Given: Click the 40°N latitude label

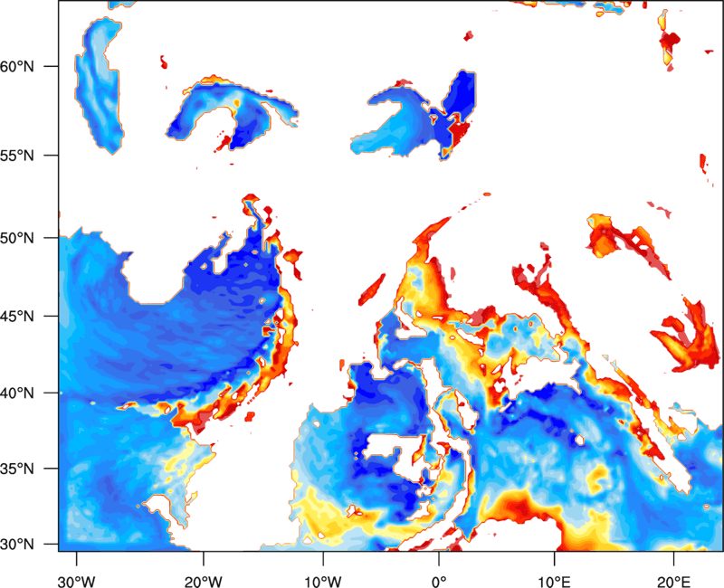Looking at the screenshot, I should click(x=17, y=394).
